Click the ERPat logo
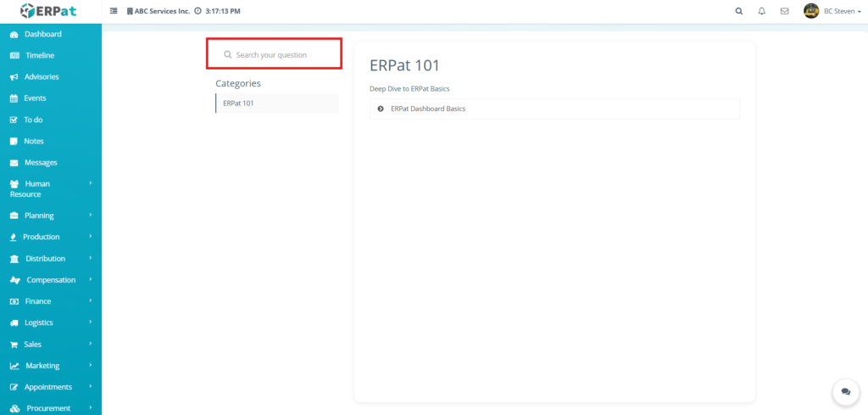The height and width of the screenshot is (415, 868). click(x=47, y=11)
